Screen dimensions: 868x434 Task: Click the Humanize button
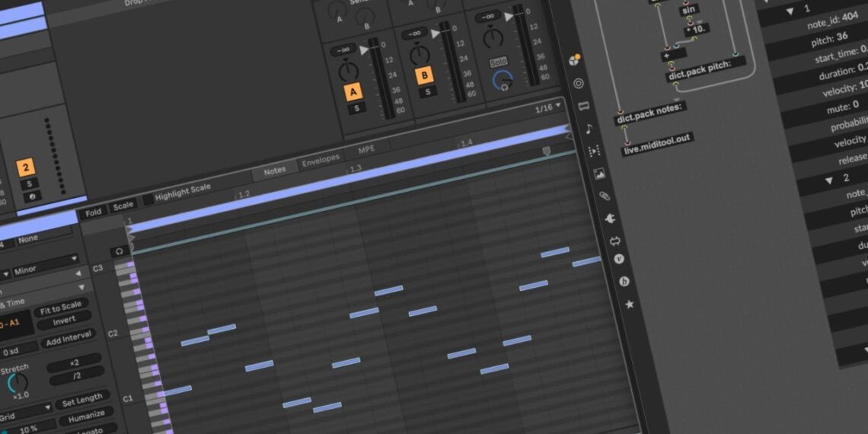(86, 416)
